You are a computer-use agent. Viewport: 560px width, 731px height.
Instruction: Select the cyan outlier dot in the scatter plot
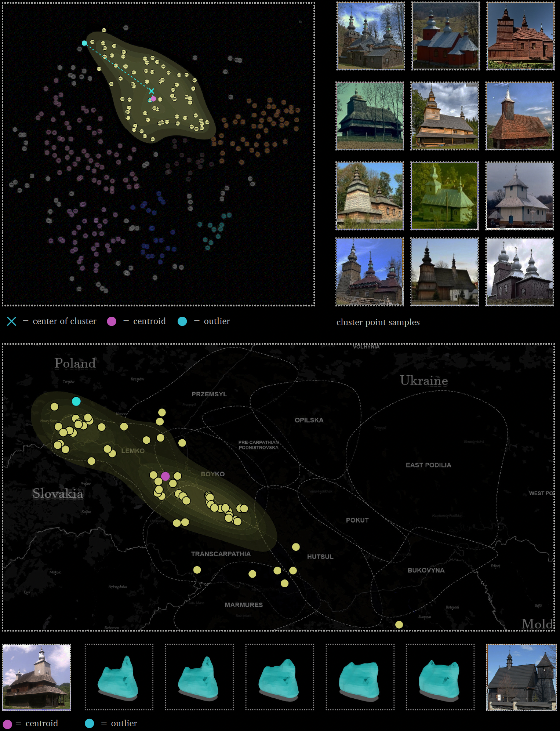[x=84, y=43]
